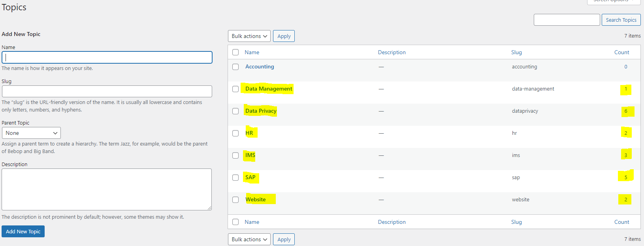Check the select-all checkbox in table header

(x=235, y=52)
